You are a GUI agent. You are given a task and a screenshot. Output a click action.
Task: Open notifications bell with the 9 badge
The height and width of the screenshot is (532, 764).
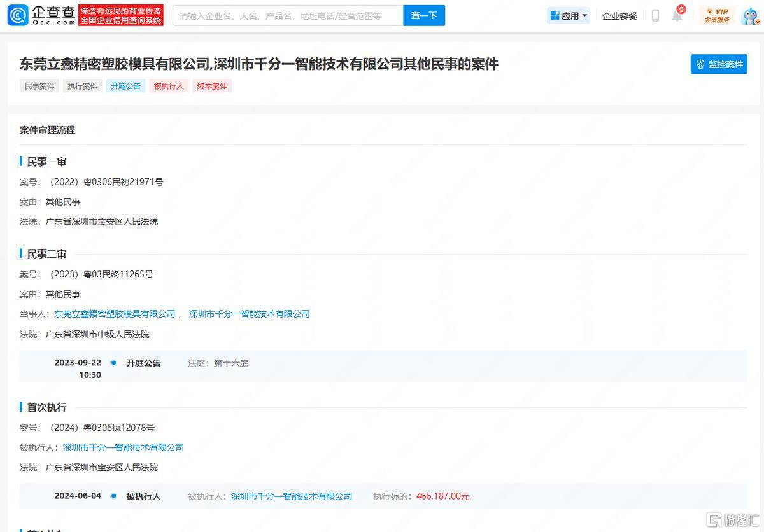(x=677, y=15)
